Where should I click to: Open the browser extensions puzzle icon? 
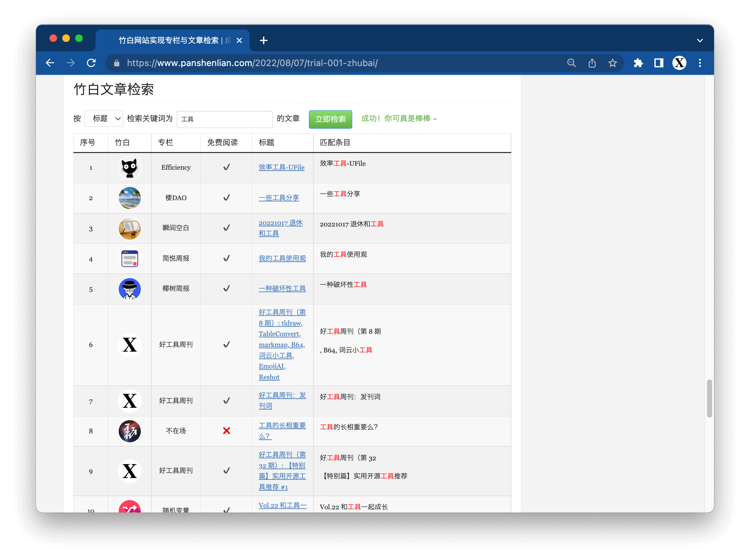pos(638,63)
